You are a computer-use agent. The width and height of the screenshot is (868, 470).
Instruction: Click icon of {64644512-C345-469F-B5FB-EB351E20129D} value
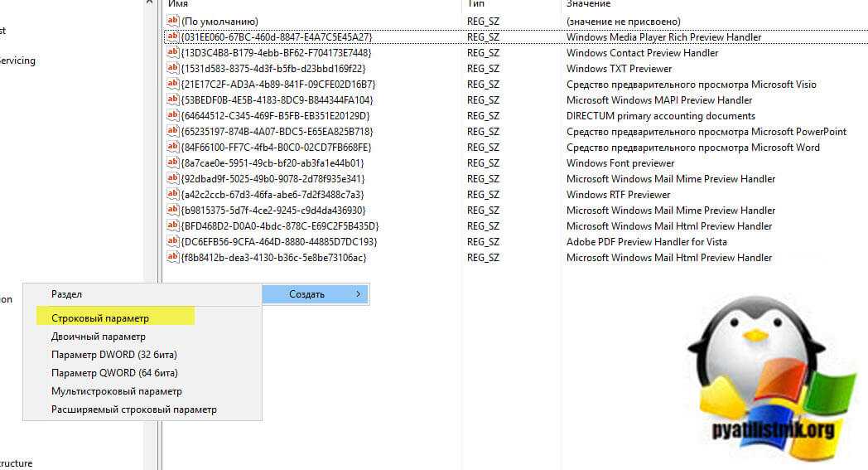[172, 115]
